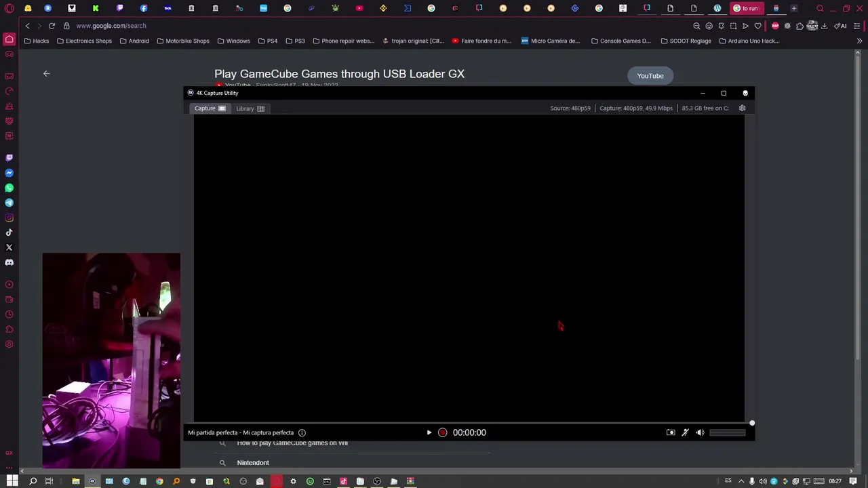Open Google Chrome from the taskbar

tap(159, 481)
